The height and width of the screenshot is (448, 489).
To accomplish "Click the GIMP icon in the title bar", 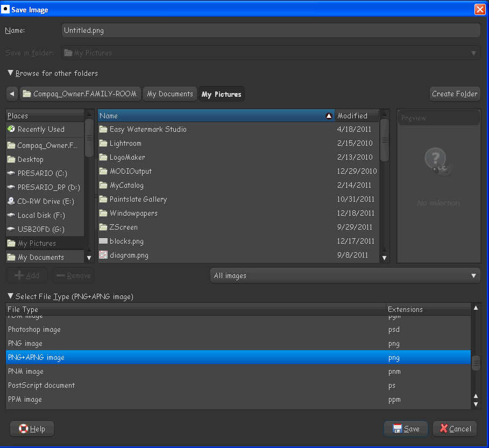I will [x=5, y=9].
